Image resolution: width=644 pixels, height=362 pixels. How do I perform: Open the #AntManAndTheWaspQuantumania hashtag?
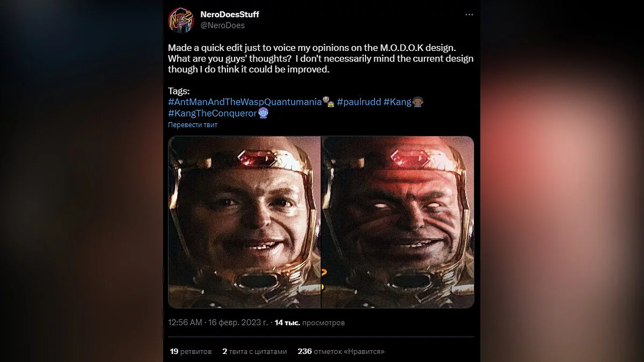(245, 102)
